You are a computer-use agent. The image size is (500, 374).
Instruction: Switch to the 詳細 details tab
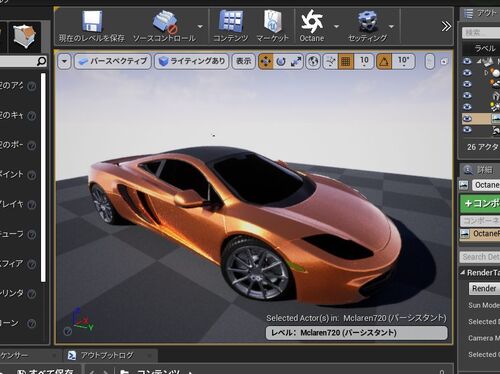point(479,170)
